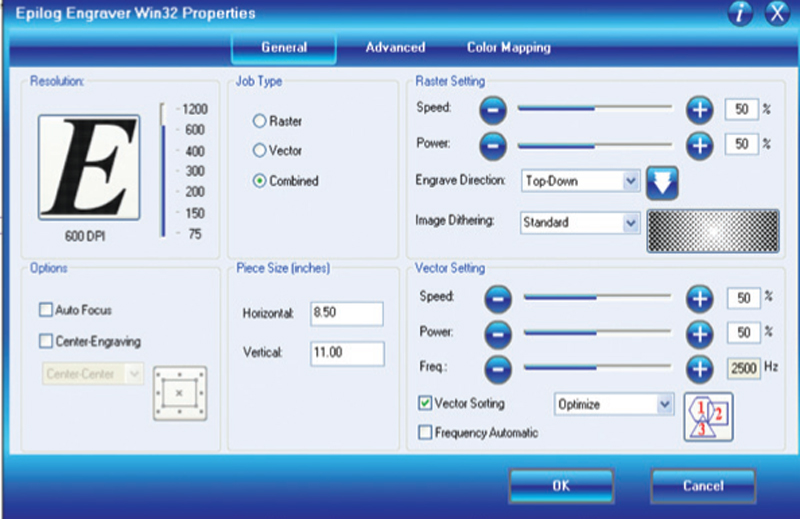The image size is (800, 519).
Task: Select 300 on the resolution scale
Action: click(194, 171)
